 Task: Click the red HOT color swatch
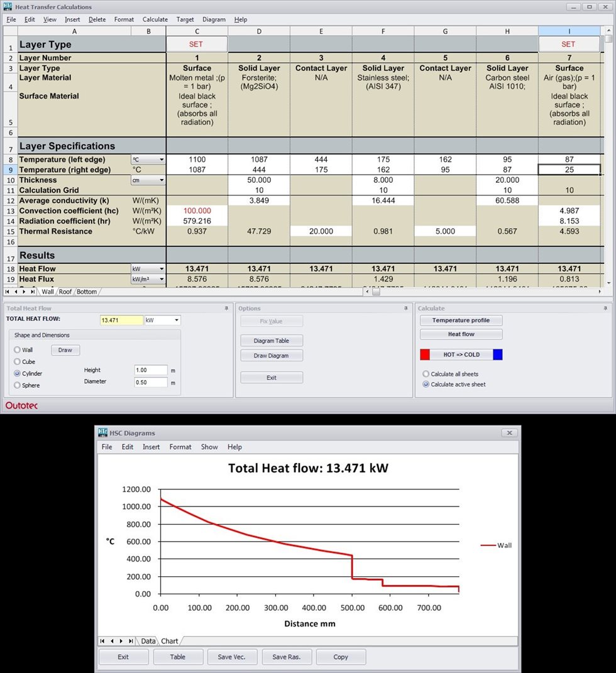[x=425, y=354]
